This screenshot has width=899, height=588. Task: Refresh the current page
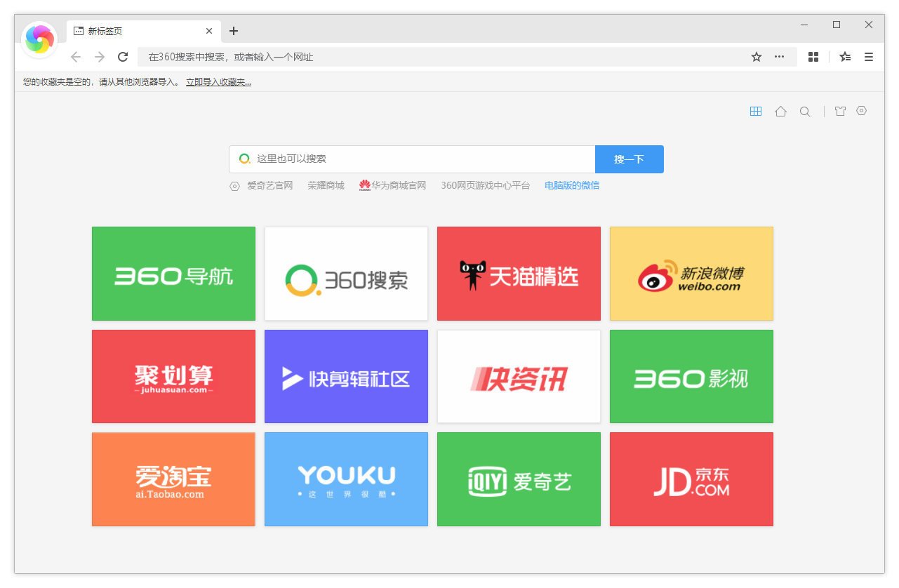click(x=122, y=57)
